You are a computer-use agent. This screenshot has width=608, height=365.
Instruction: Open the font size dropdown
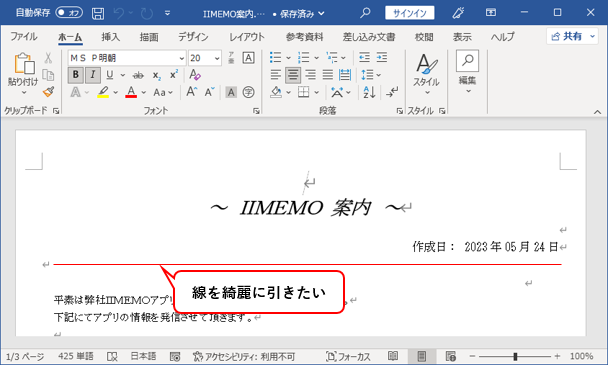[217, 58]
